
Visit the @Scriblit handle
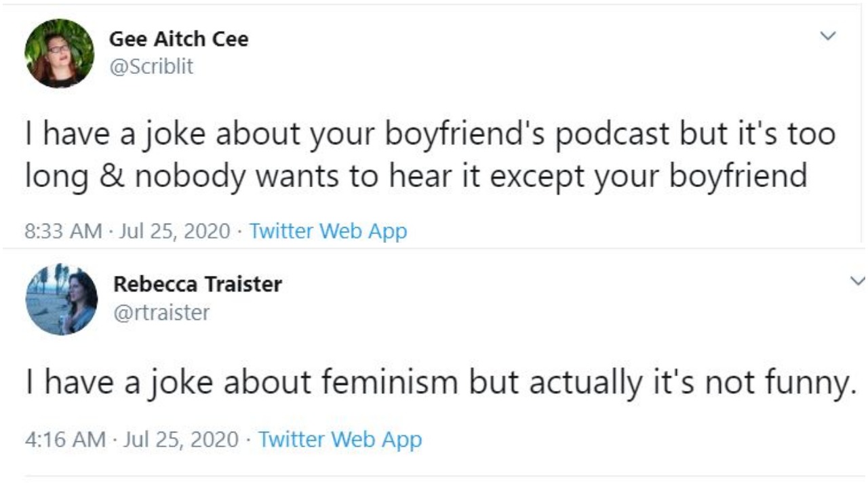[151, 66]
